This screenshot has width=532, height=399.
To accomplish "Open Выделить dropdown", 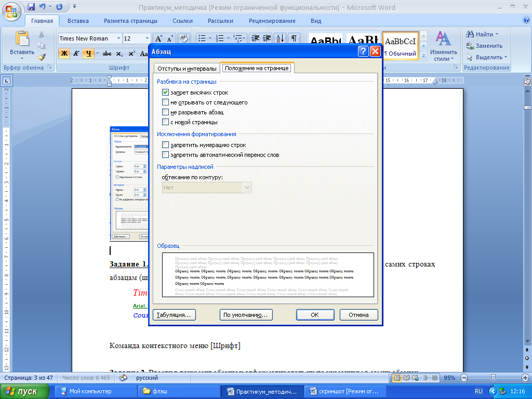I will tap(487, 57).
